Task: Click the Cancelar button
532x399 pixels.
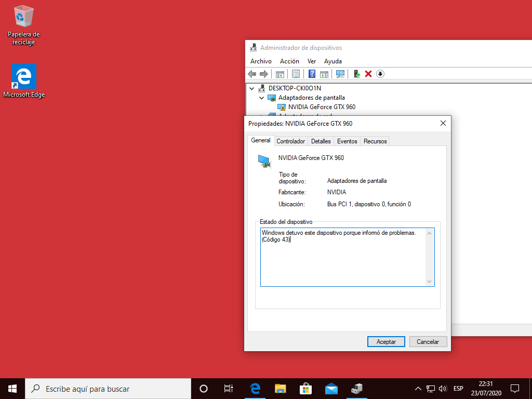Action: tap(428, 342)
